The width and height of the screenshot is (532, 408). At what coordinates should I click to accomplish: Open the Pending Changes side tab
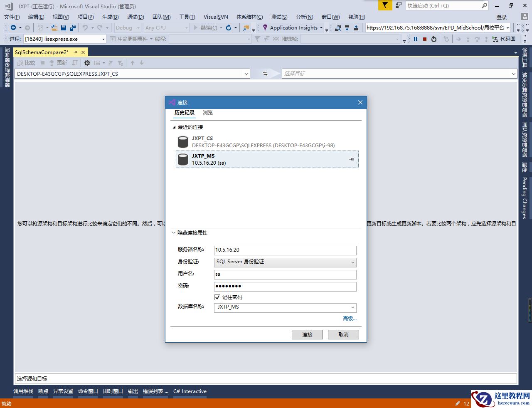tap(525, 198)
